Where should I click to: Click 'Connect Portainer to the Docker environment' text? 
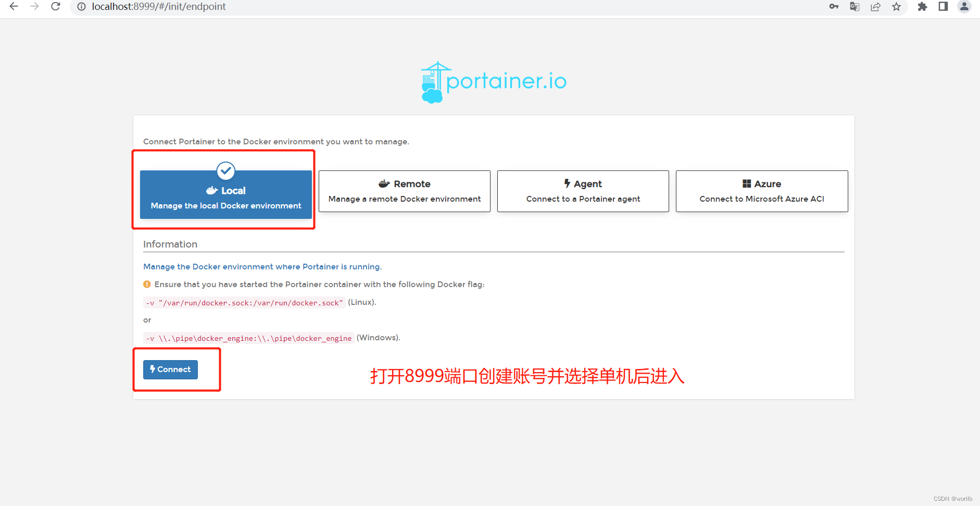[x=276, y=142]
